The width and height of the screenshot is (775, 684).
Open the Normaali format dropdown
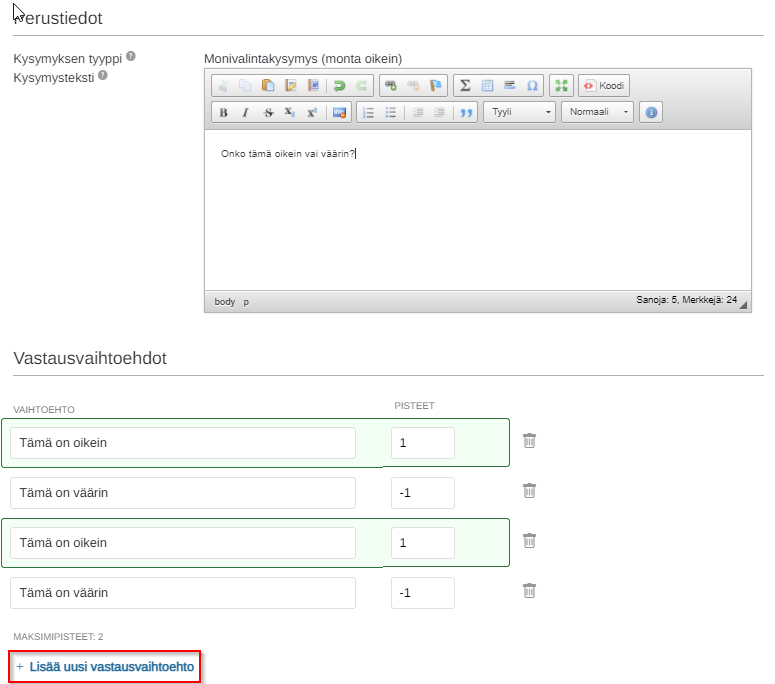[x=597, y=112]
